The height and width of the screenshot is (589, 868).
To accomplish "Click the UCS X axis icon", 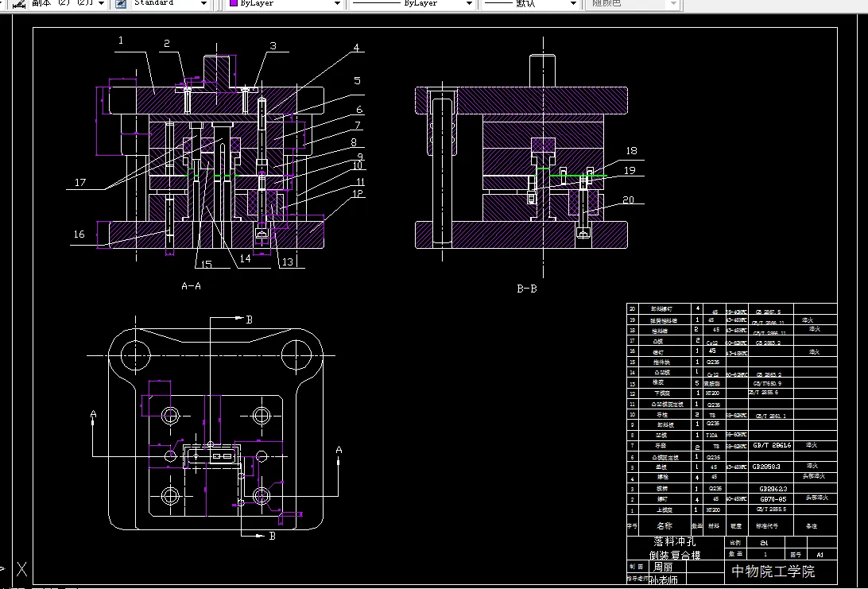I will 21,568.
